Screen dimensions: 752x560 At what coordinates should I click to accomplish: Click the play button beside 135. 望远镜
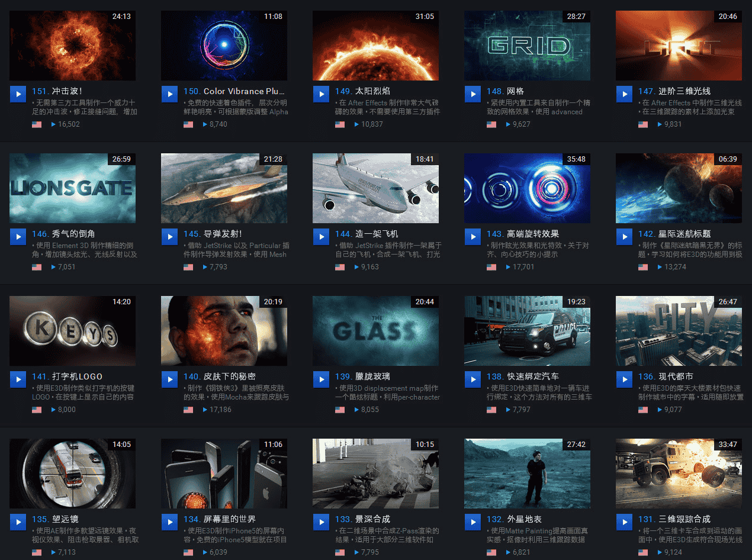[x=18, y=522]
